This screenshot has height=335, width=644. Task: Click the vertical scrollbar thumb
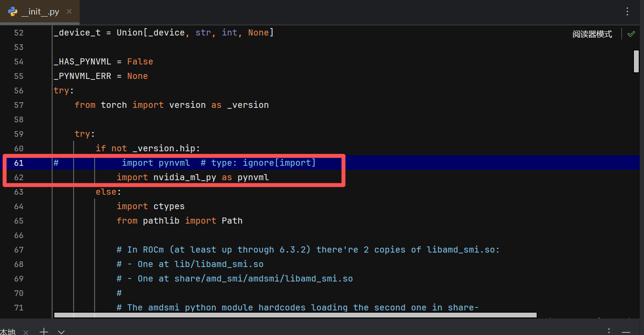[636, 61]
